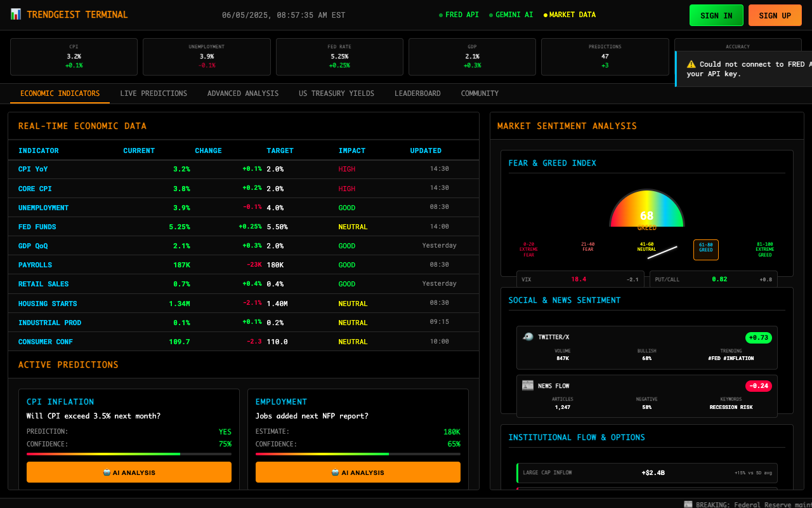This screenshot has height=508, width=812.
Task: Click the VIX 18.4 value
Action: click(579, 279)
